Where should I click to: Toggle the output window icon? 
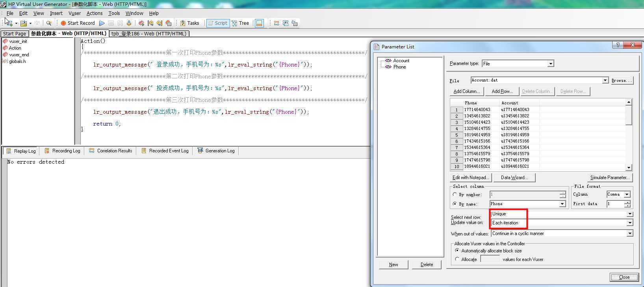(259, 23)
